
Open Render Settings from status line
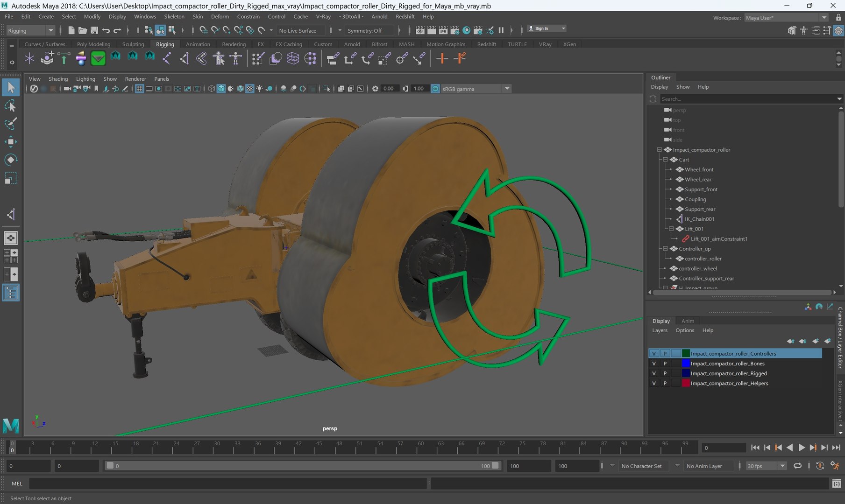454,30
